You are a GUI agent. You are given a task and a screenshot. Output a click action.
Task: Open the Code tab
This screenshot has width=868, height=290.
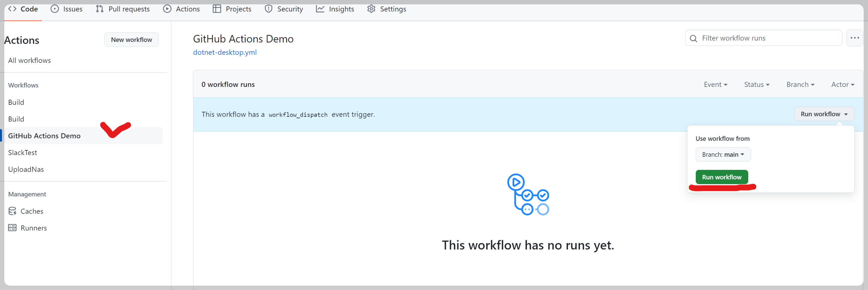tap(23, 9)
